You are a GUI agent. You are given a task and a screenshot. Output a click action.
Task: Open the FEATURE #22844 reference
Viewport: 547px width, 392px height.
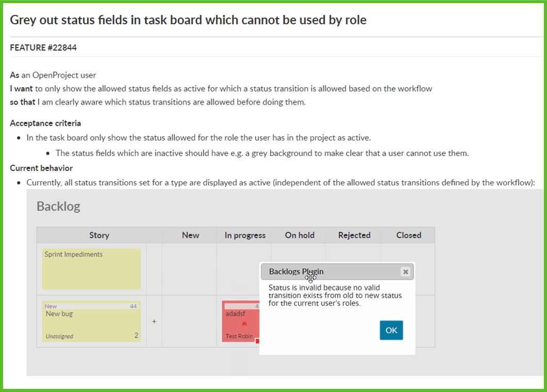point(43,47)
